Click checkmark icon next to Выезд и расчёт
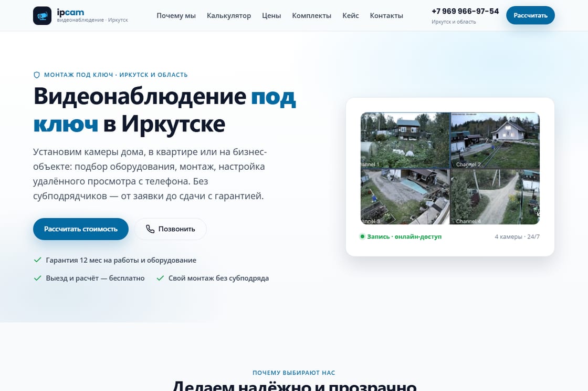Screen dimensions: 588x391 pos(37,278)
